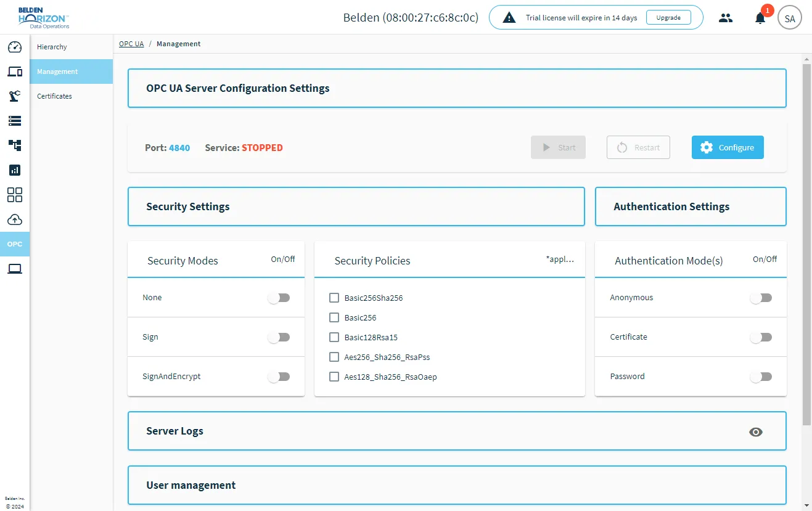Click the Upgrade license button
Screen dimensions: 812x511
(668, 18)
